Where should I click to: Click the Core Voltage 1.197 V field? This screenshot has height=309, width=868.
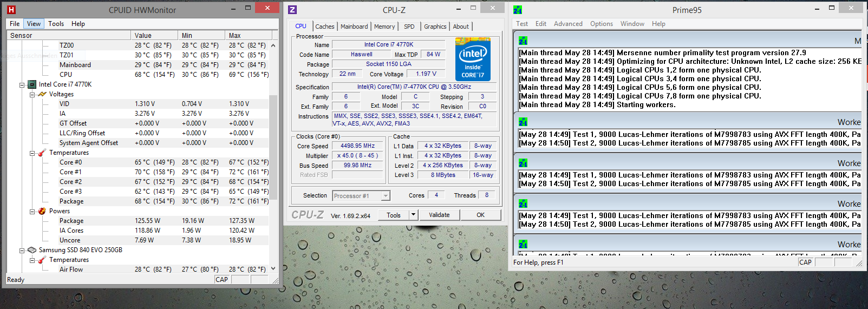tap(426, 74)
